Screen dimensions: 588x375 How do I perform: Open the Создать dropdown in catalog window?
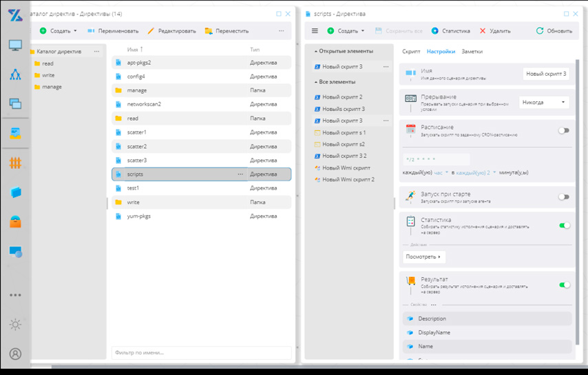[58, 31]
